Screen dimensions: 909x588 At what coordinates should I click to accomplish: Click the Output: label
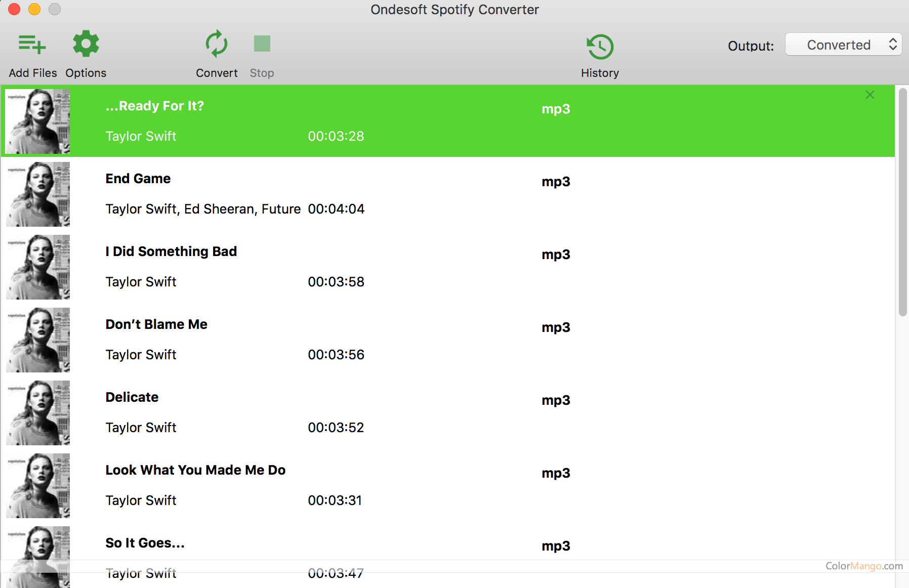tap(751, 46)
